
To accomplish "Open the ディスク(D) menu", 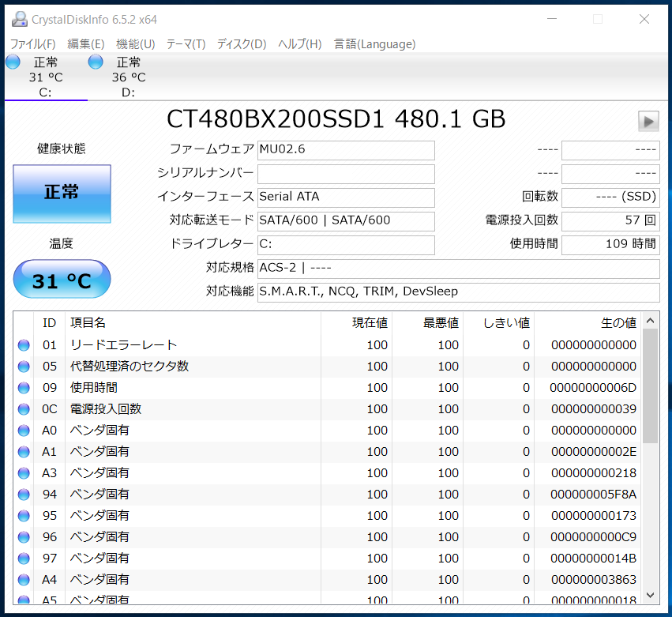I will [242, 44].
